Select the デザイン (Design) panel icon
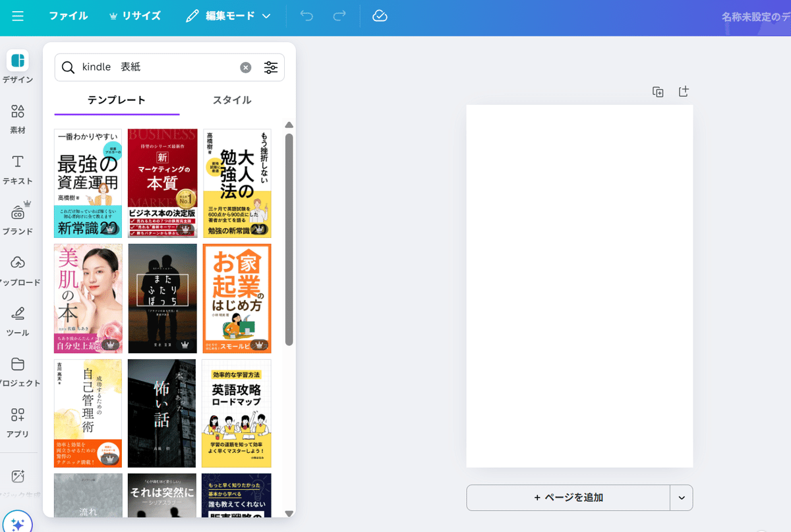The height and width of the screenshot is (532, 791). (18, 66)
